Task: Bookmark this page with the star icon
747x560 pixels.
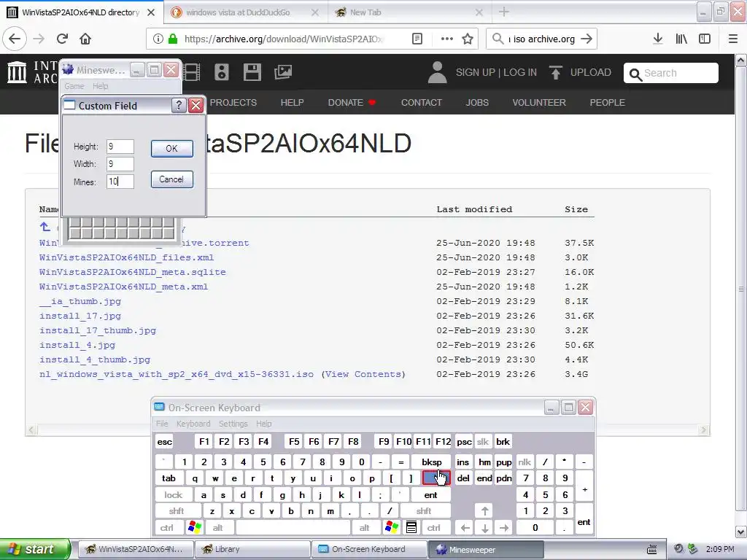Action: click(x=468, y=39)
